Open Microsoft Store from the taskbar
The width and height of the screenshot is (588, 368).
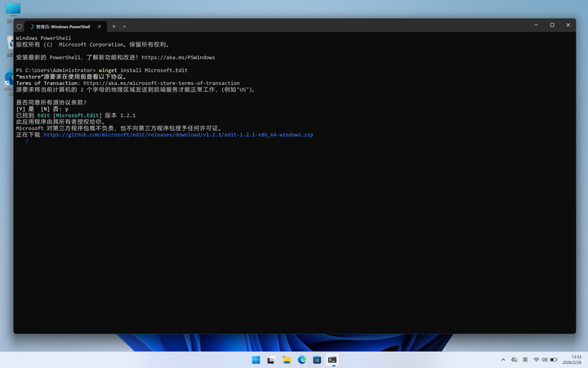[x=317, y=360]
